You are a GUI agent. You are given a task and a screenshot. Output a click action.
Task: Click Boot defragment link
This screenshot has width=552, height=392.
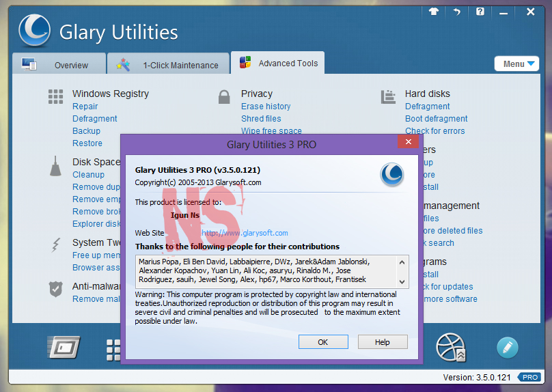436,119
